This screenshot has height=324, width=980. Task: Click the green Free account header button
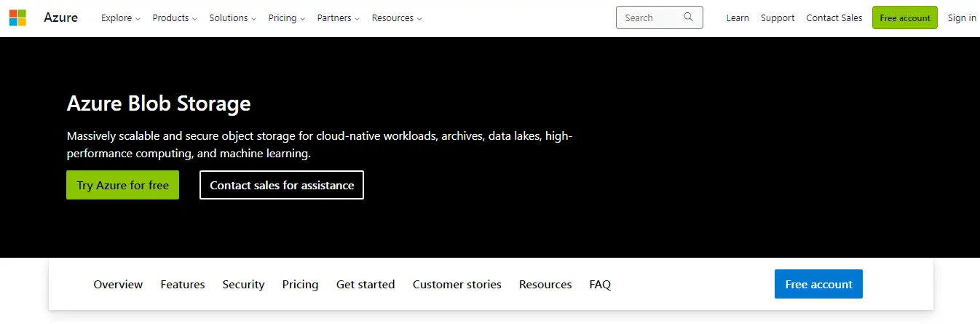[x=905, y=17]
